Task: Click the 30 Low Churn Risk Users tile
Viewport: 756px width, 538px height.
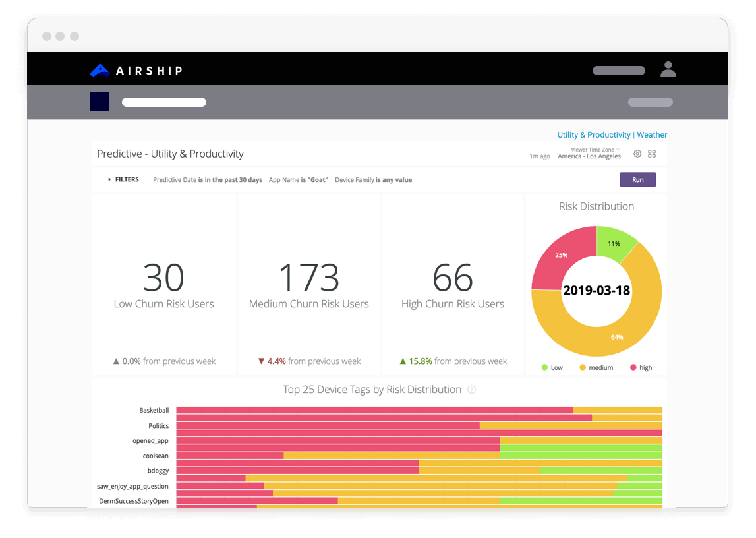Action: (x=164, y=285)
